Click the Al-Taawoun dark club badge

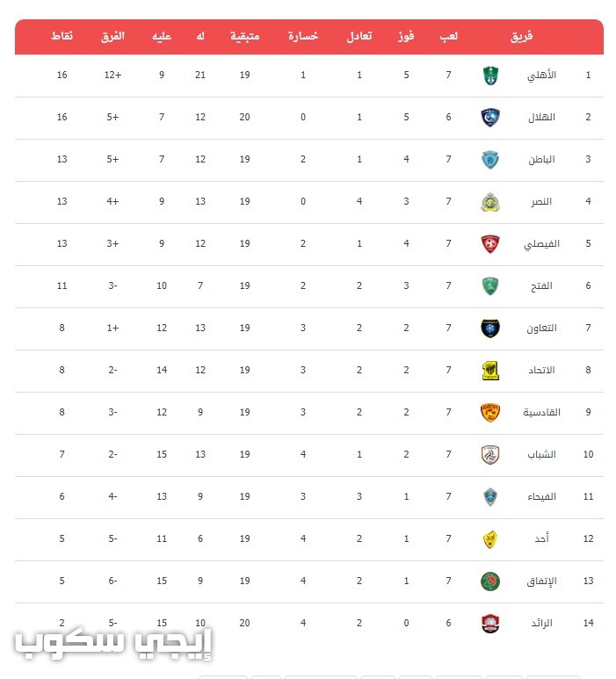coord(490,329)
